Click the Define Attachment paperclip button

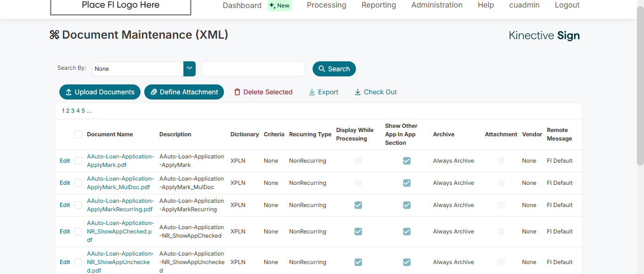tap(184, 92)
